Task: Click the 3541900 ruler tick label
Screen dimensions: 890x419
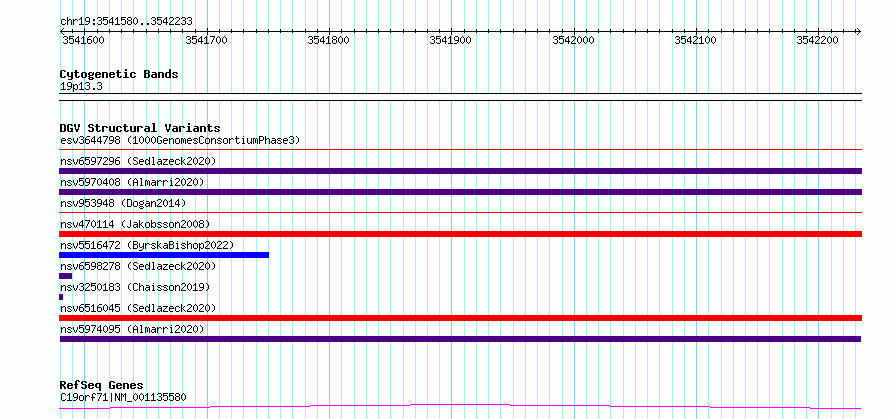Action: coord(451,40)
